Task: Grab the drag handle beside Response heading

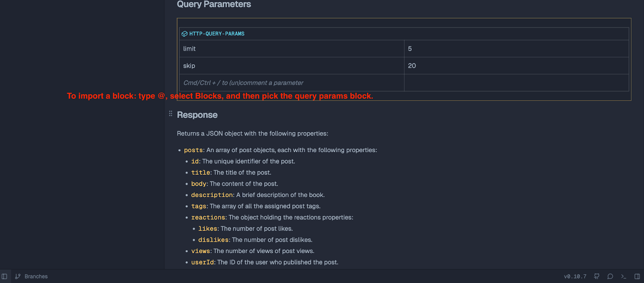Action: (170, 114)
